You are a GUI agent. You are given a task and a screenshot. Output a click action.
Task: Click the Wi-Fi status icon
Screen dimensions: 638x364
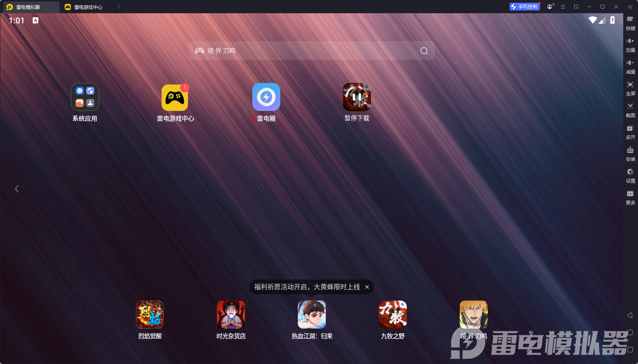coord(593,20)
